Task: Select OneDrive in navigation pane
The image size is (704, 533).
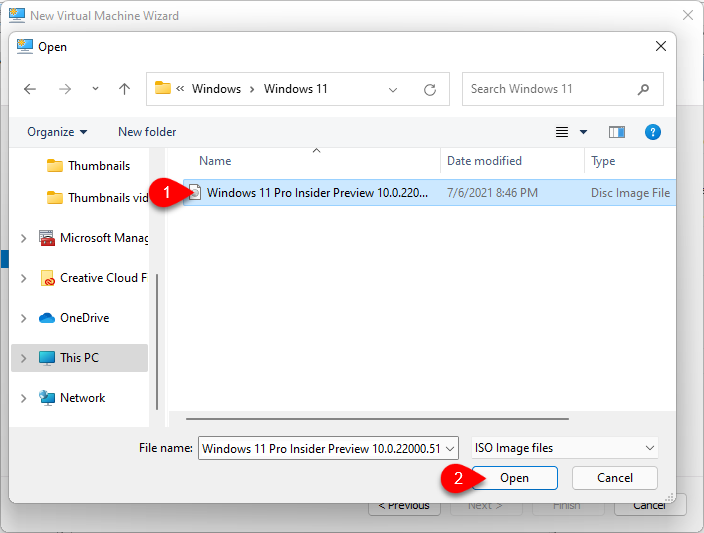Action: (74, 318)
